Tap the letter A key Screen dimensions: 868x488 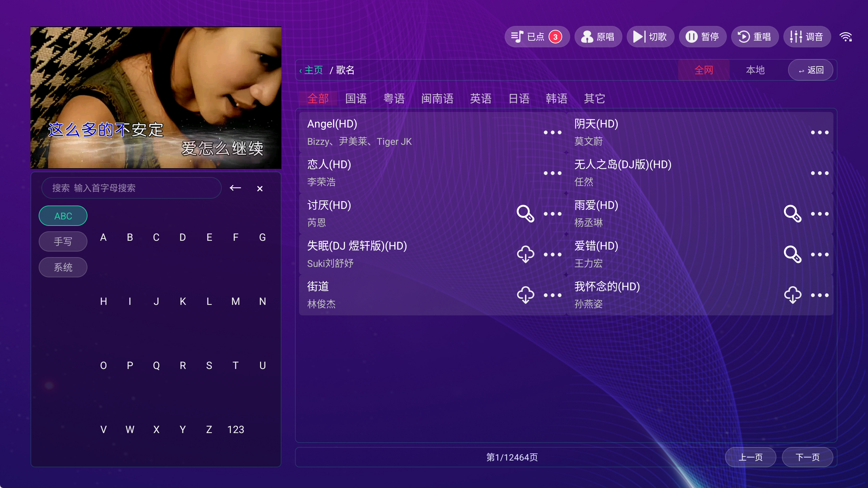click(x=103, y=237)
